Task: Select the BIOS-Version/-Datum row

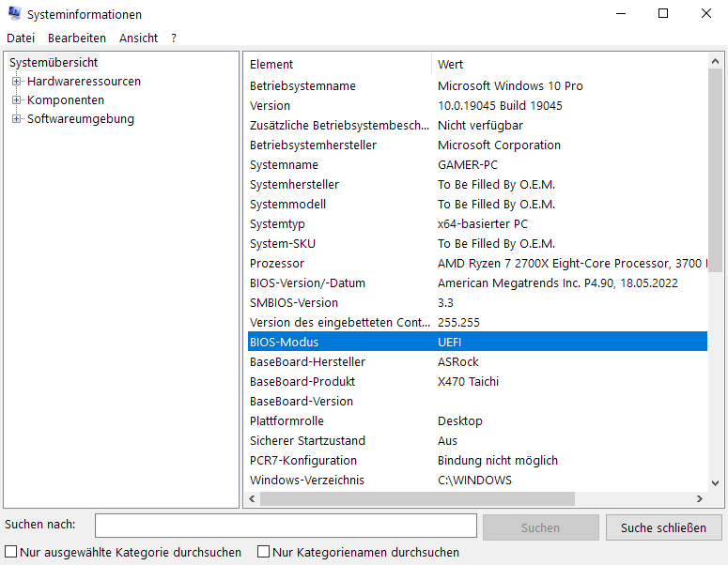Action: tap(477, 282)
